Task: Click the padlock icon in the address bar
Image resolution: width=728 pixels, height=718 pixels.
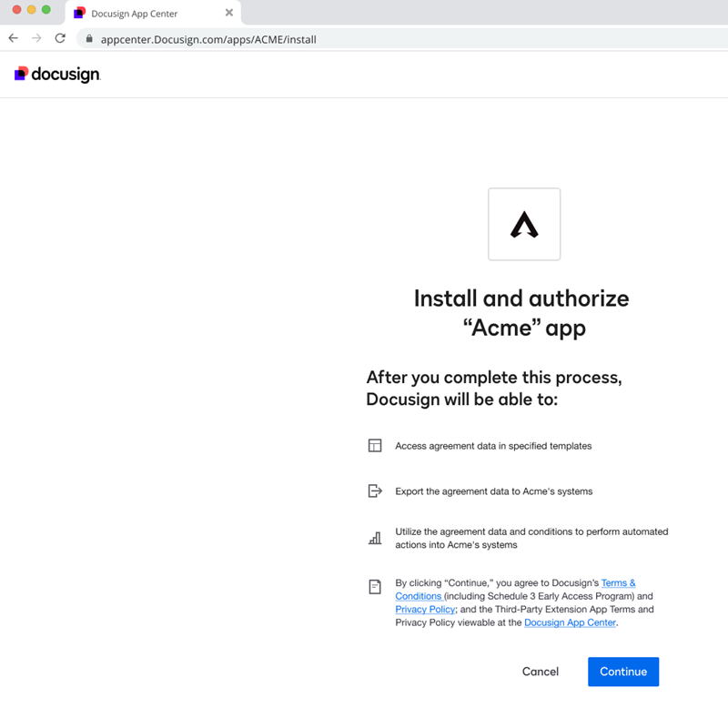Action: [88, 39]
